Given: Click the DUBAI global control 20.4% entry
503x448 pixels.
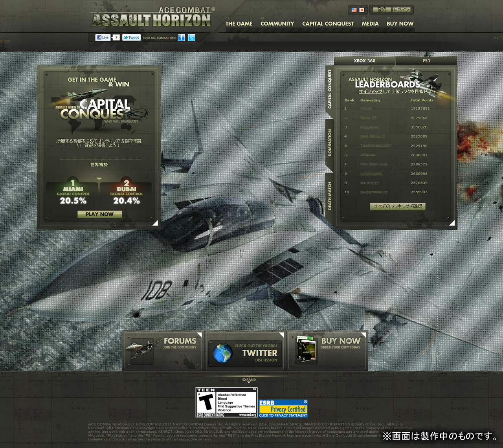Looking at the screenshot, I should (127, 192).
